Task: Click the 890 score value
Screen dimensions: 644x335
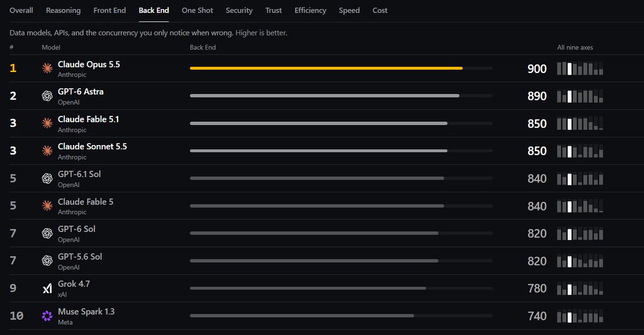Action: 537,96
